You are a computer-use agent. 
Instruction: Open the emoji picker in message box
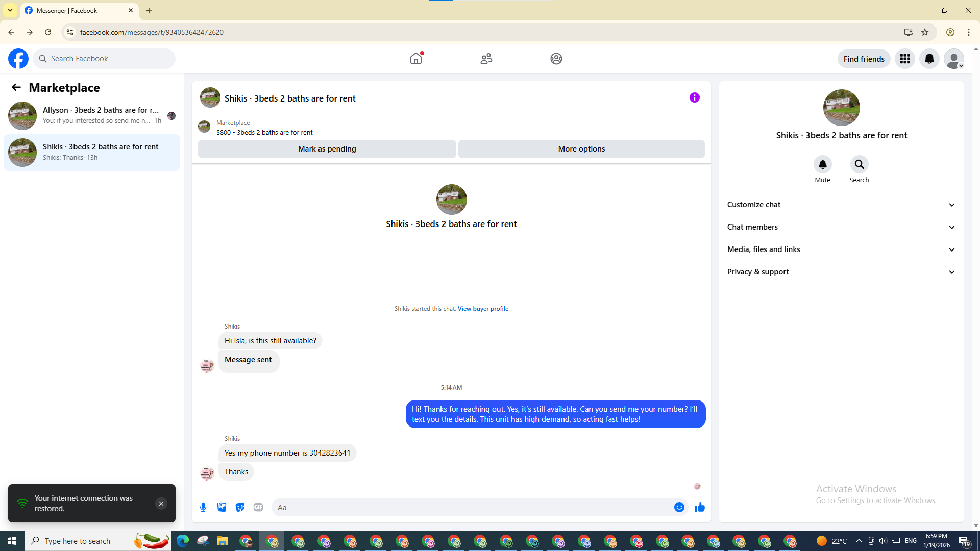point(679,507)
